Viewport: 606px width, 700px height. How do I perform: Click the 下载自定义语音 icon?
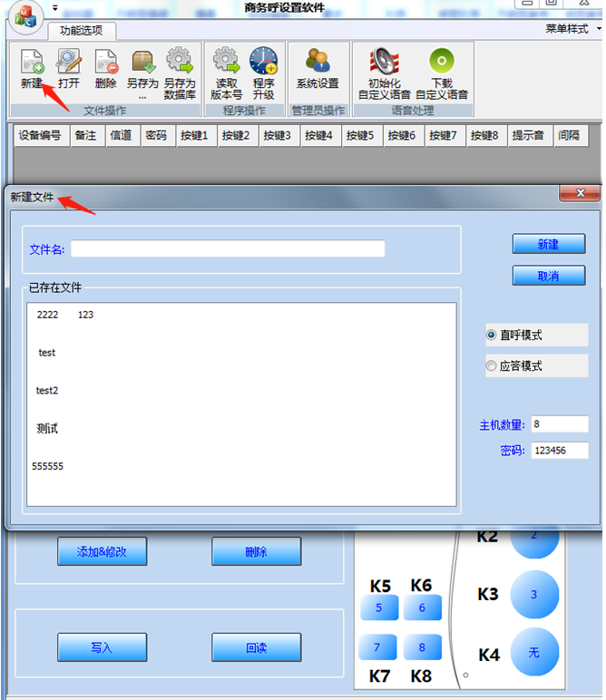tap(442, 63)
